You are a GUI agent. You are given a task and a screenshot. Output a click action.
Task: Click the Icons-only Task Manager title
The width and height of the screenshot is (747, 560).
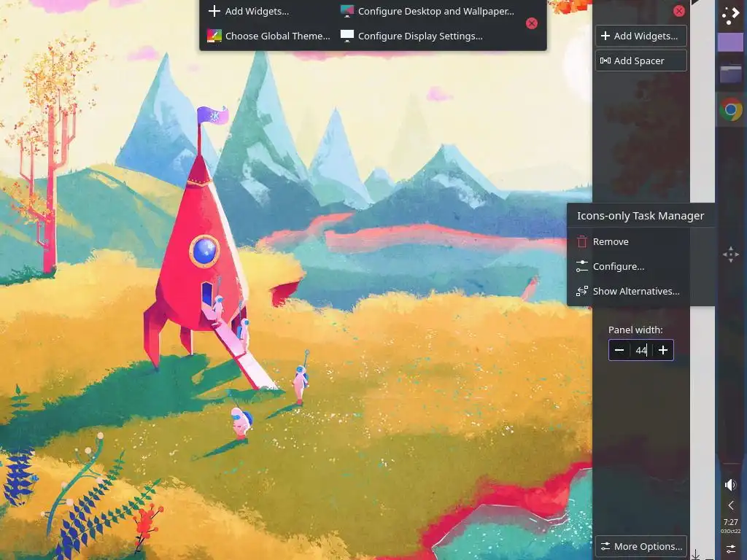[x=640, y=216]
